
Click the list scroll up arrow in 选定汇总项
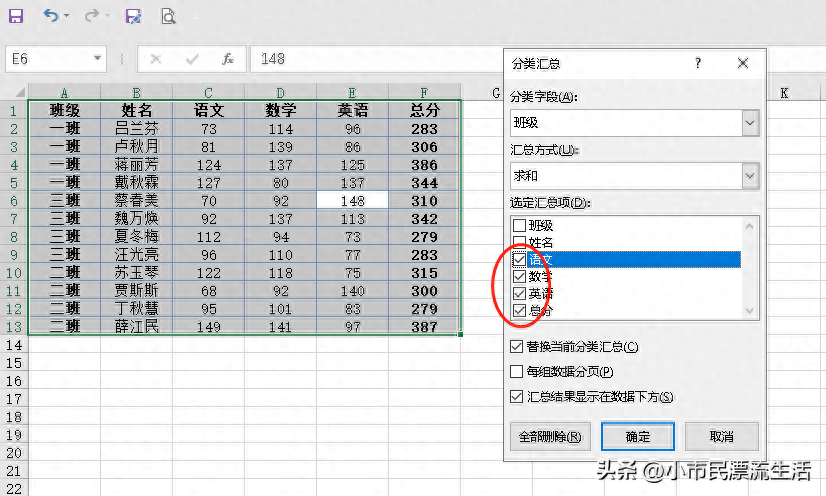(x=750, y=226)
